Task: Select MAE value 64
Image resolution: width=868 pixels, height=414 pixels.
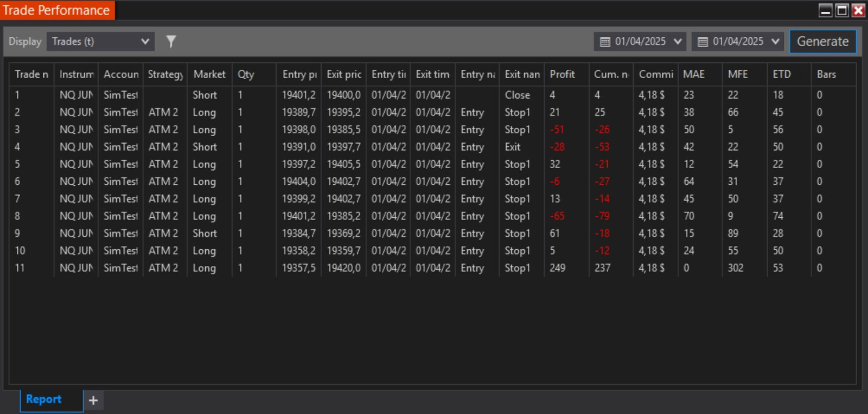Action: (x=688, y=182)
